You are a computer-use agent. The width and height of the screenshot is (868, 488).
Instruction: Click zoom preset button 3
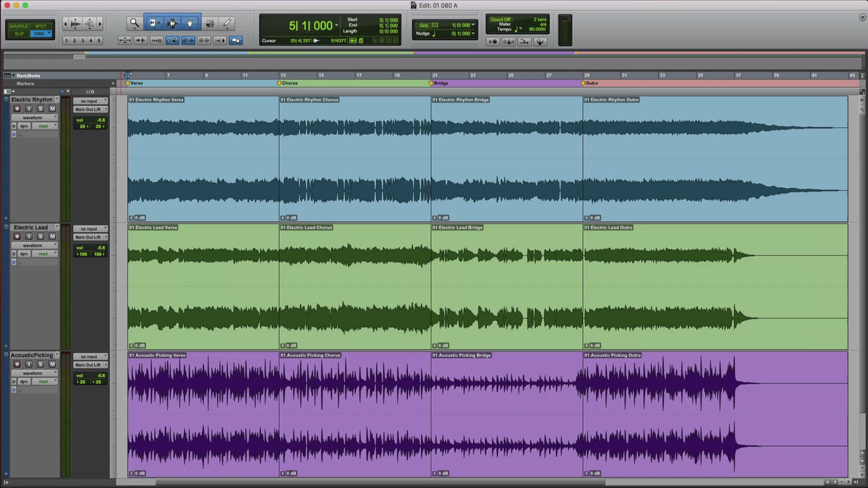click(82, 40)
